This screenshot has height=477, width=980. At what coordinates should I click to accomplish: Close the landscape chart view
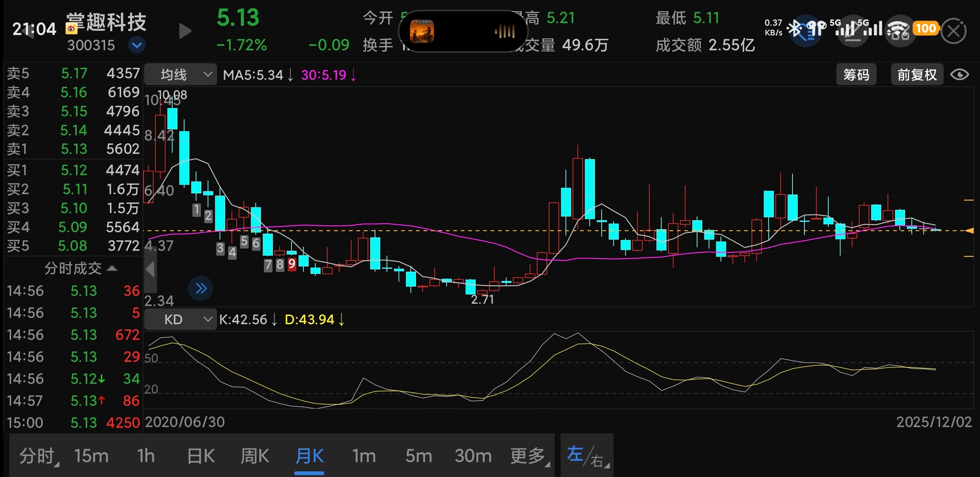(x=953, y=31)
